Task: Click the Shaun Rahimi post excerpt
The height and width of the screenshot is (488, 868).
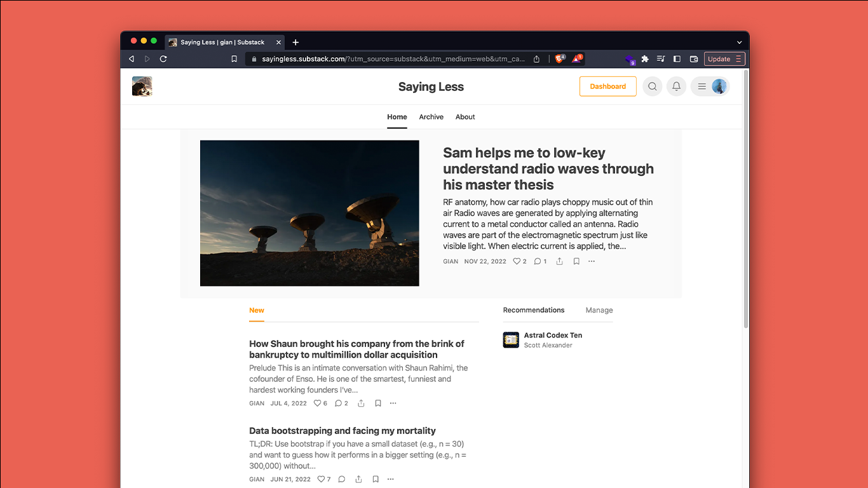Action: (359, 379)
